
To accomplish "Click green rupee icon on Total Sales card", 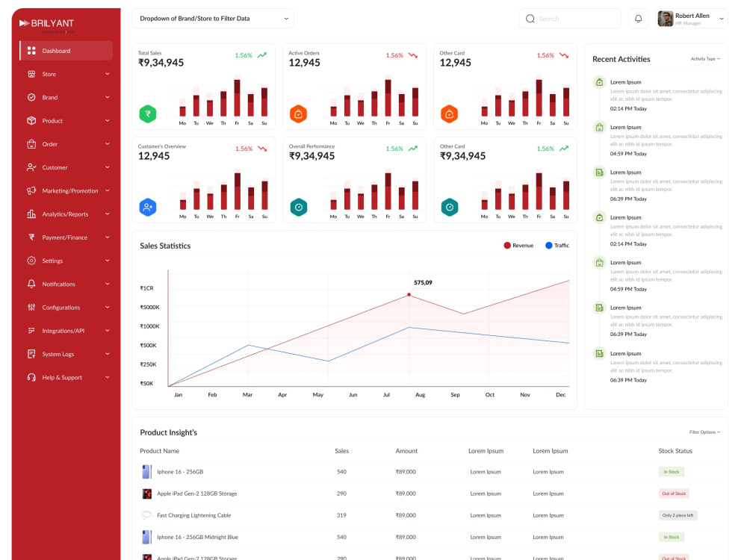I will coord(148,113).
